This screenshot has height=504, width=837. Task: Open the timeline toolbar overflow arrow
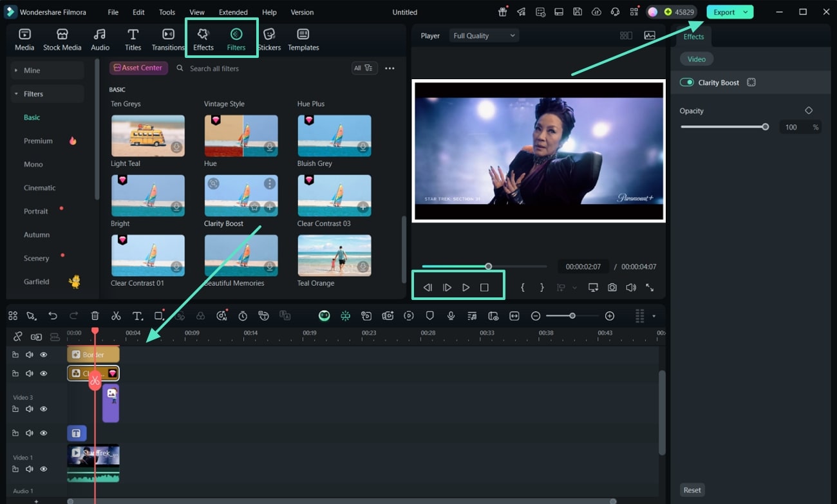click(654, 316)
